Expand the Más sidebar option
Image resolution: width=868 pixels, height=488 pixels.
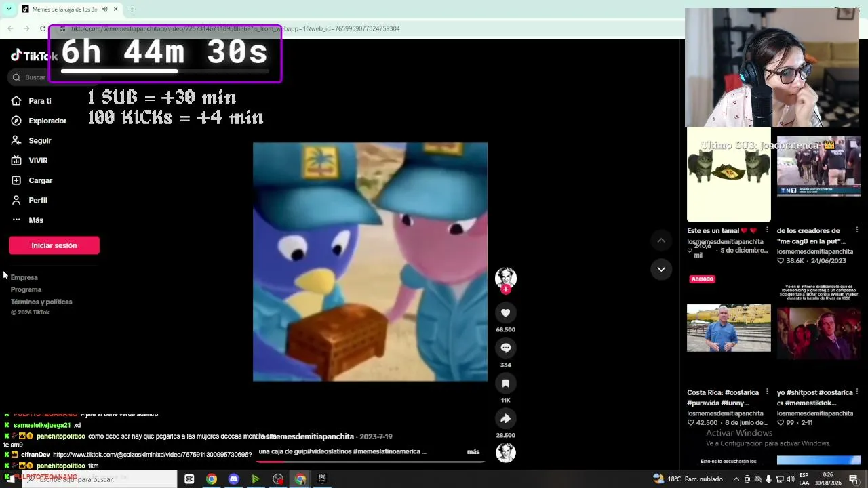point(27,220)
